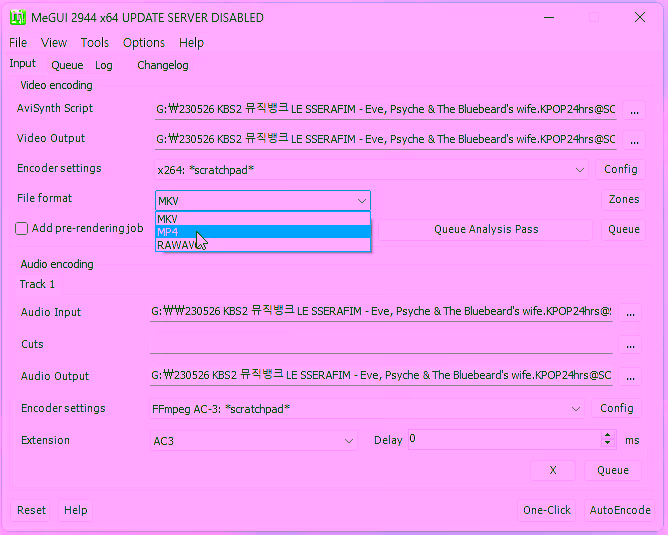This screenshot has width=668, height=535.
Task: Click the Help button at the bottom
Action: pos(75,510)
